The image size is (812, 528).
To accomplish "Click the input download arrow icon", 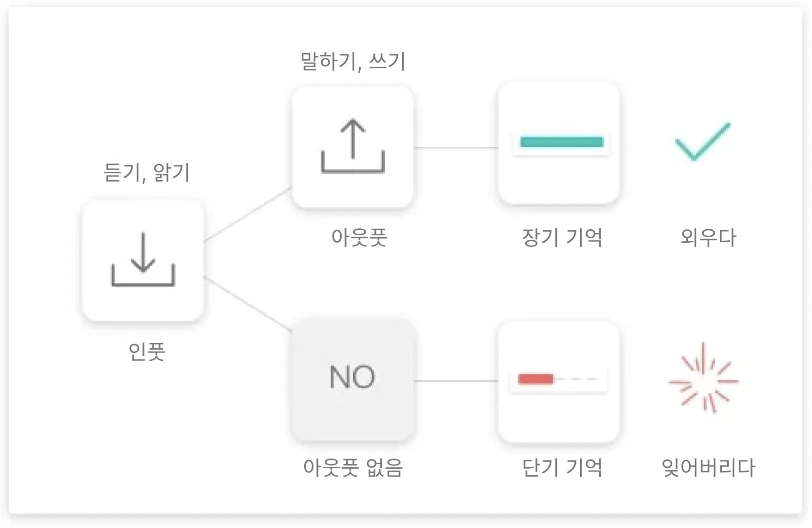I will 143,259.
